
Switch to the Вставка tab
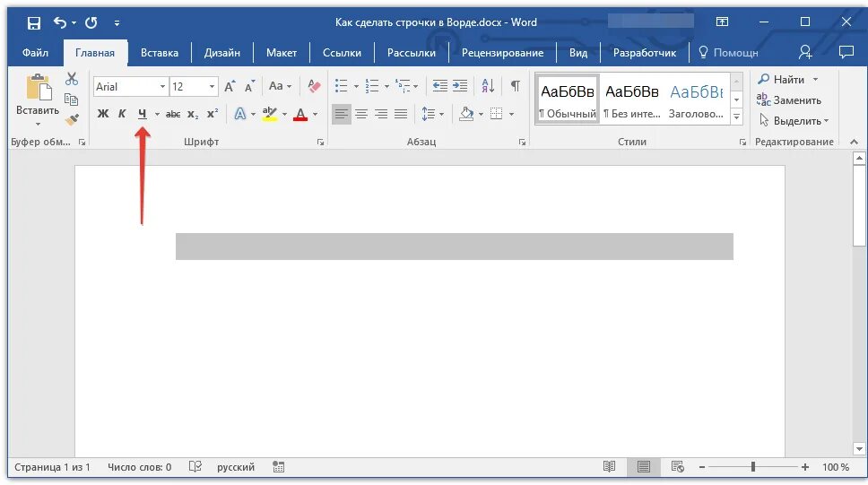(160, 53)
